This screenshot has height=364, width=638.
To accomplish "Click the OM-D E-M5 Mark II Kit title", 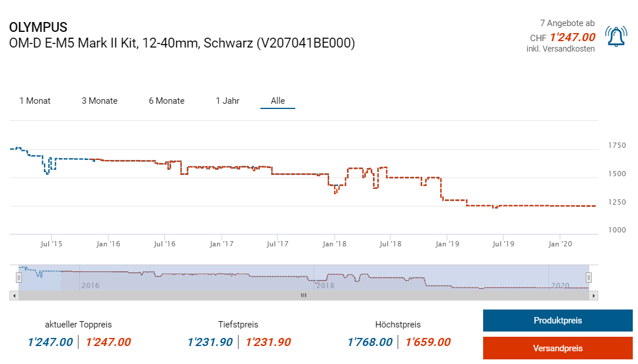I will click(182, 43).
